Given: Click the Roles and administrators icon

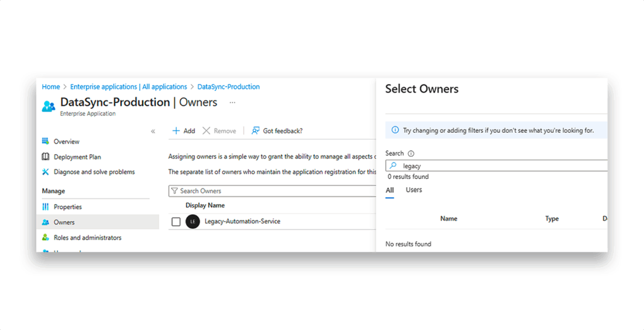Looking at the screenshot, I should [x=45, y=237].
